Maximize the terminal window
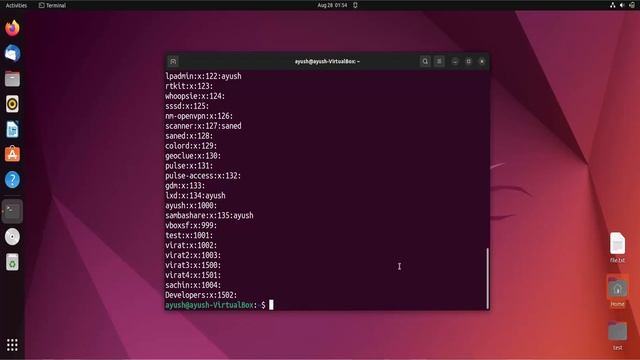This screenshot has height=360, width=640. (469, 62)
